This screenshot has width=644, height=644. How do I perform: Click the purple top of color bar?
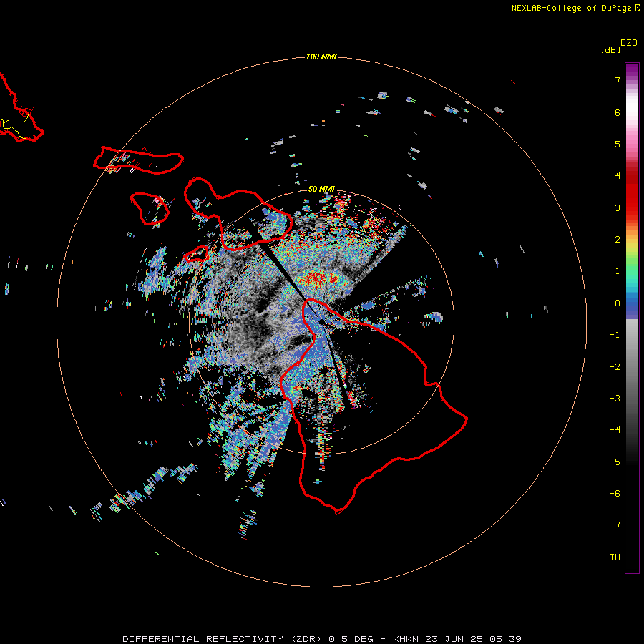pos(632,70)
